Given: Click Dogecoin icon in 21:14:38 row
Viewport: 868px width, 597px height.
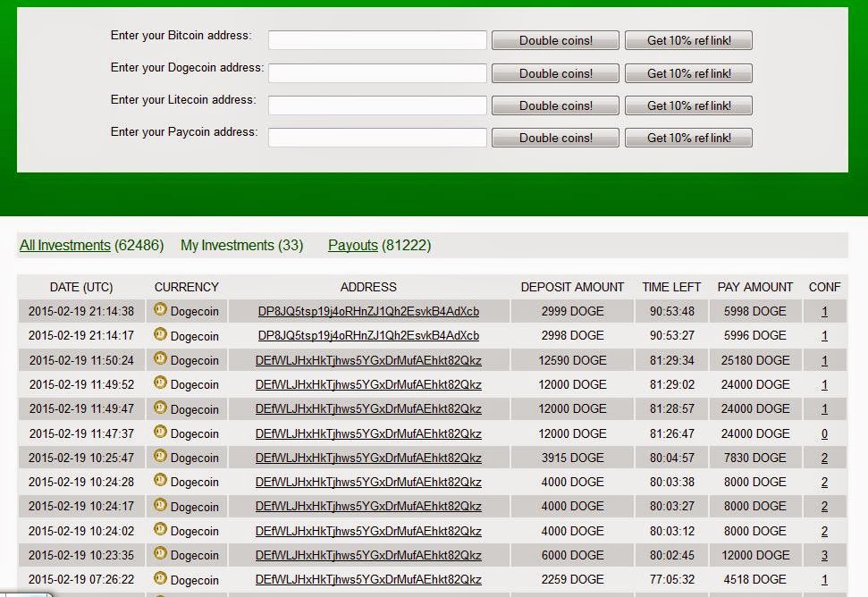Looking at the screenshot, I should tap(160, 310).
